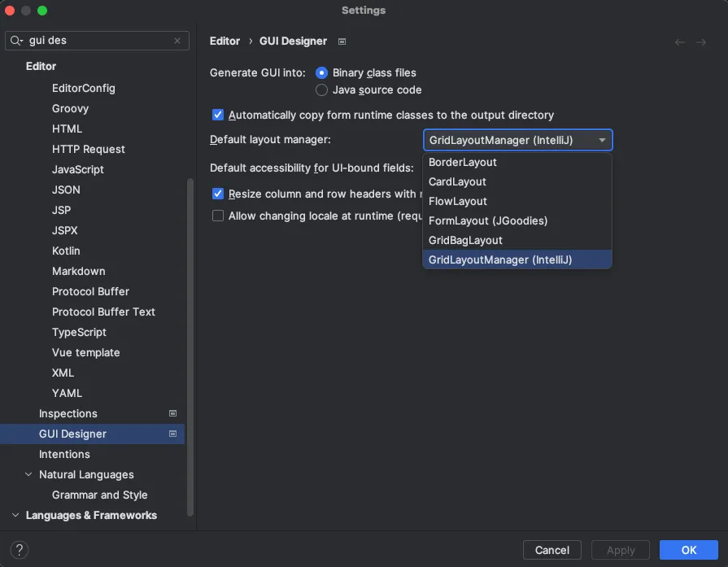
Task: Expand the Languages & Frameworks section
Action: tap(16, 515)
